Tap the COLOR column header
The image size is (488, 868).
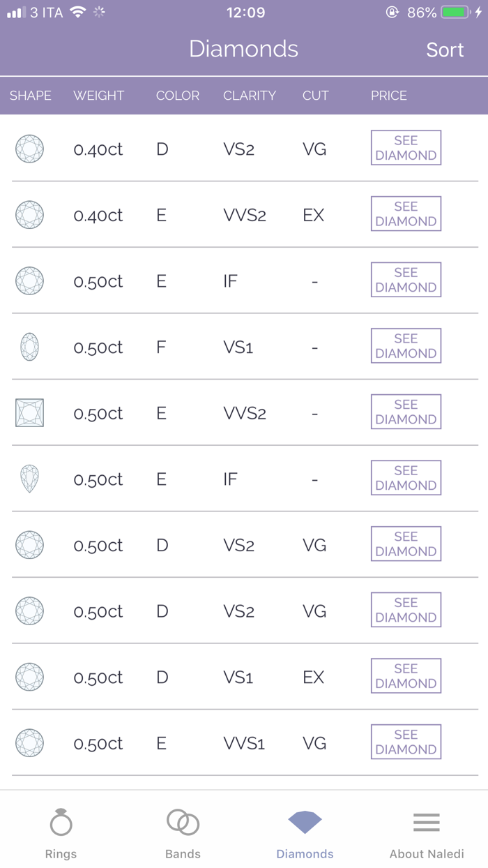tap(178, 96)
